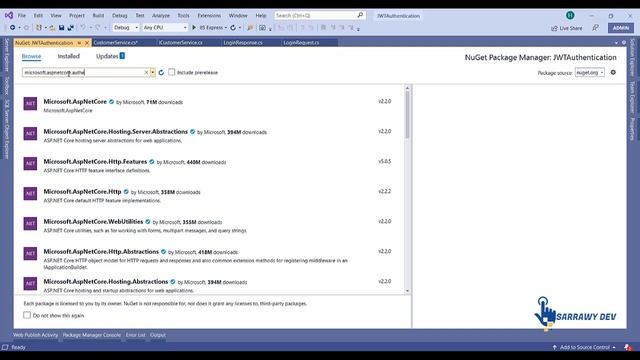The height and width of the screenshot is (360, 640).
Task: Refresh the NuGet package search results
Action: pos(161,72)
